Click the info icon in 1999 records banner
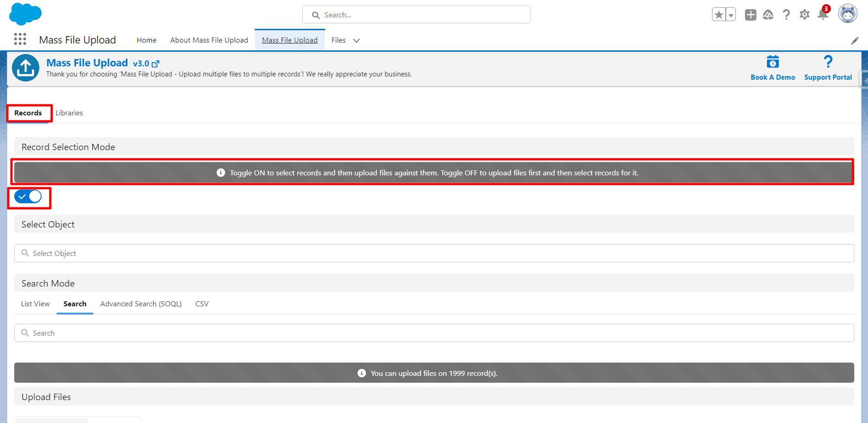Image resolution: width=868 pixels, height=423 pixels. [362, 373]
